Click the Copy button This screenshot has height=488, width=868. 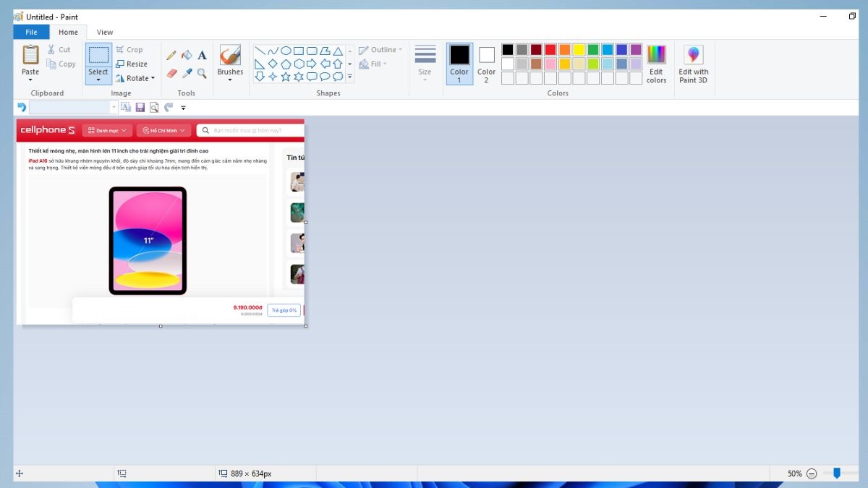61,64
